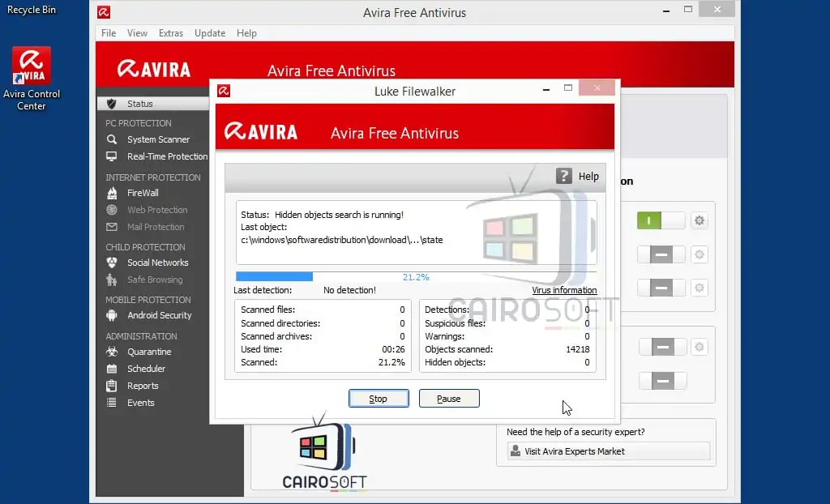Open the Help menu in menu bar

point(246,33)
